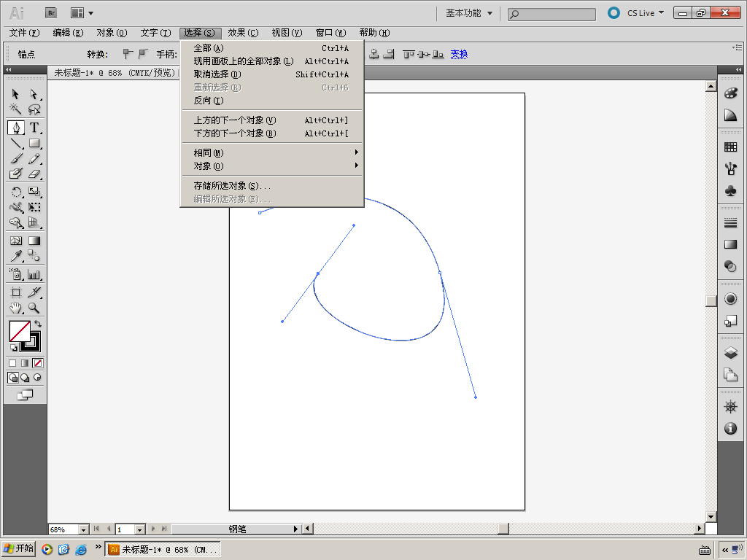Open the Symbols club-shaped panel icon

click(x=730, y=191)
